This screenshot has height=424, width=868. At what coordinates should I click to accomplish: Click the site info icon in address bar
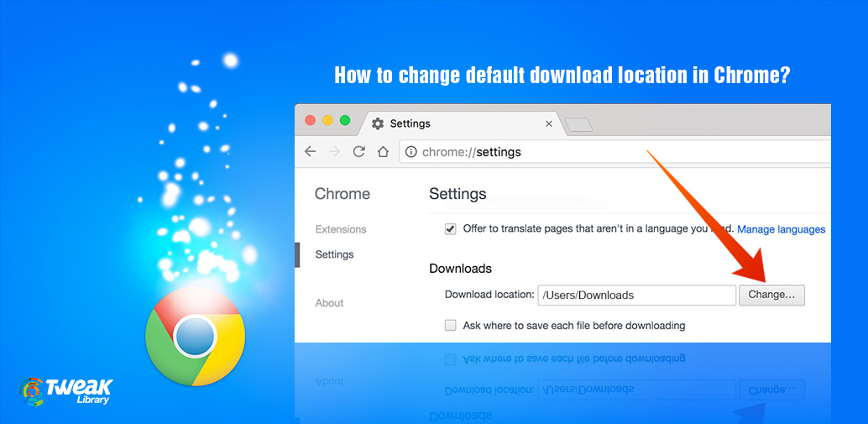(410, 152)
